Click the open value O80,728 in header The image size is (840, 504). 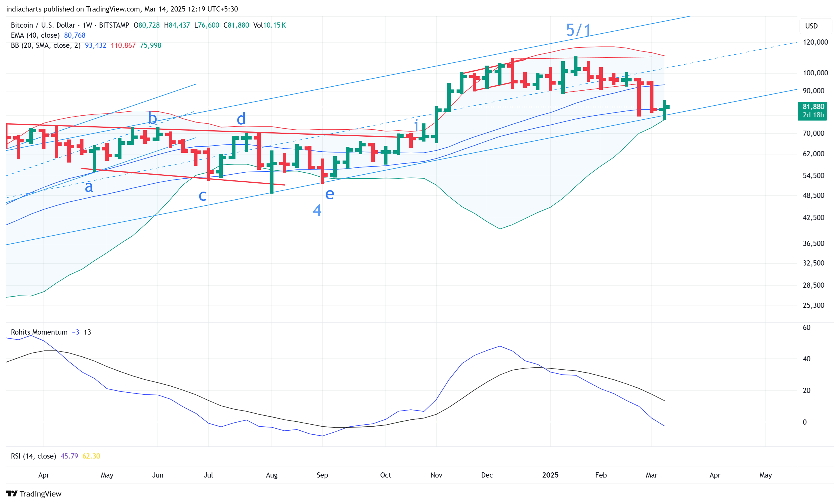tap(147, 25)
